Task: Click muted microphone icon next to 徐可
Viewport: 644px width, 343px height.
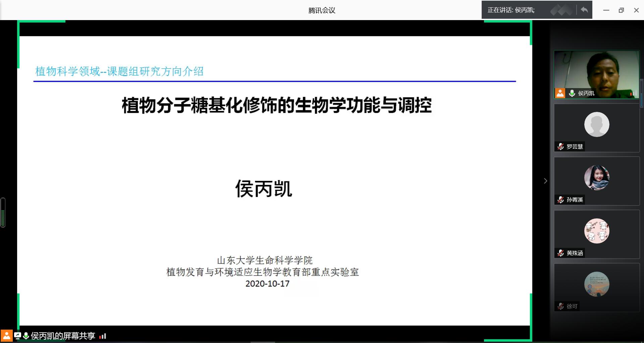Action: 560,306
